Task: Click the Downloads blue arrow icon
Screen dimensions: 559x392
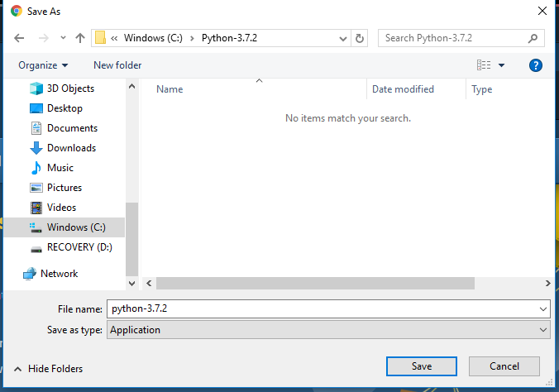Action: point(36,148)
